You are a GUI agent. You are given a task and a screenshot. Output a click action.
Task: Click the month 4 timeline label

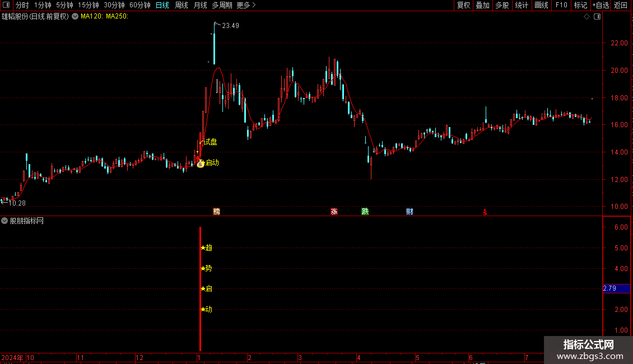(359, 357)
